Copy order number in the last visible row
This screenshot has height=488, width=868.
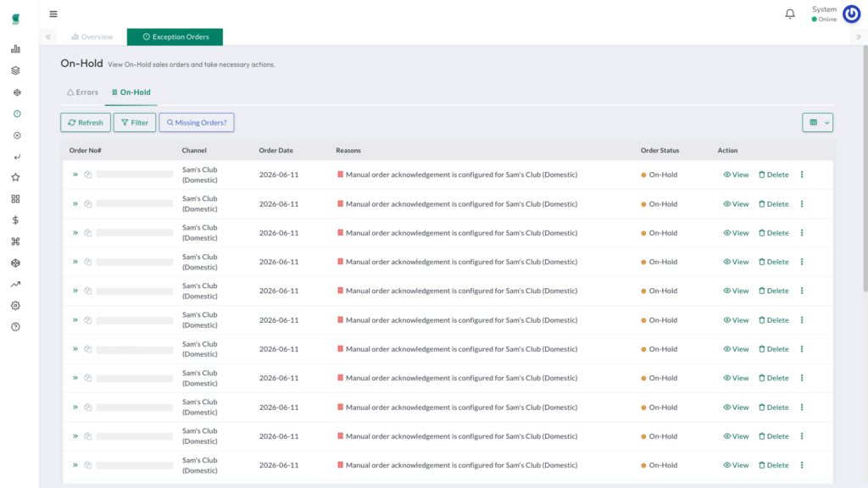87,465
